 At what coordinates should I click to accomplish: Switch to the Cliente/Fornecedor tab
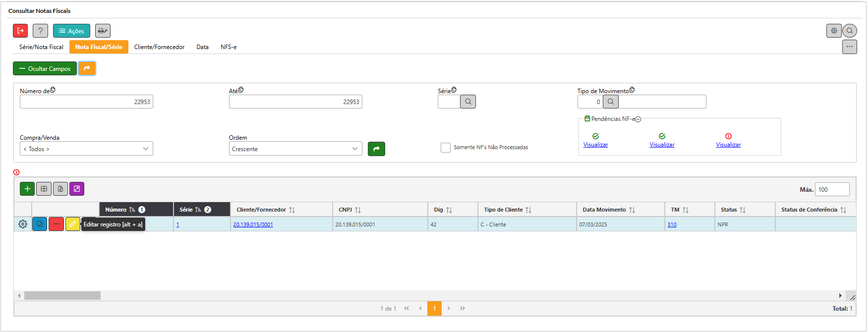[x=159, y=47]
